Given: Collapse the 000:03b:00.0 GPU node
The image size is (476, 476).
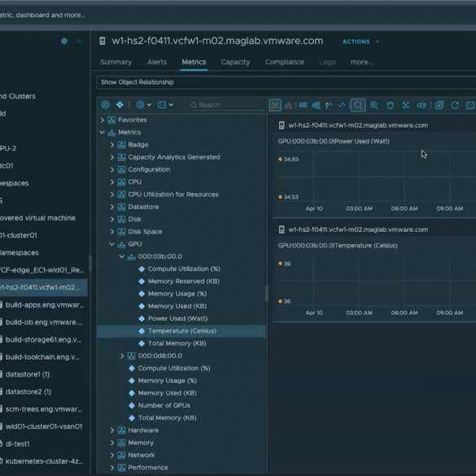Looking at the screenshot, I should click(x=122, y=256).
